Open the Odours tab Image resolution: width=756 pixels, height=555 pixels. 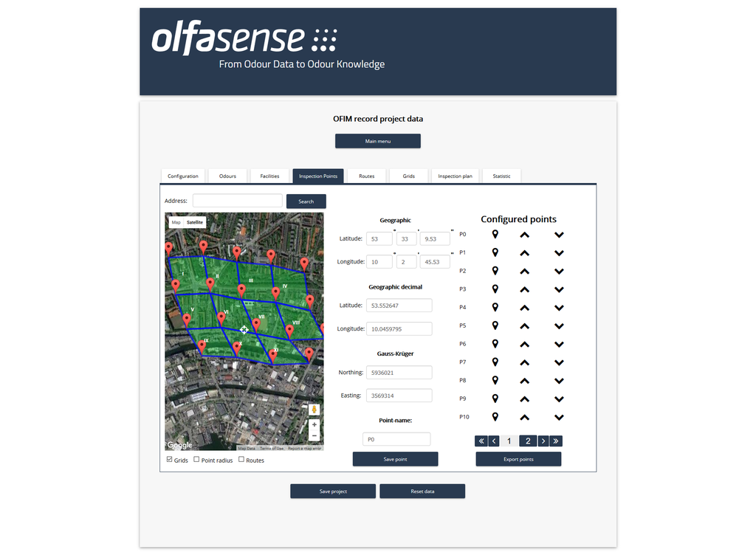pos(227,176)
